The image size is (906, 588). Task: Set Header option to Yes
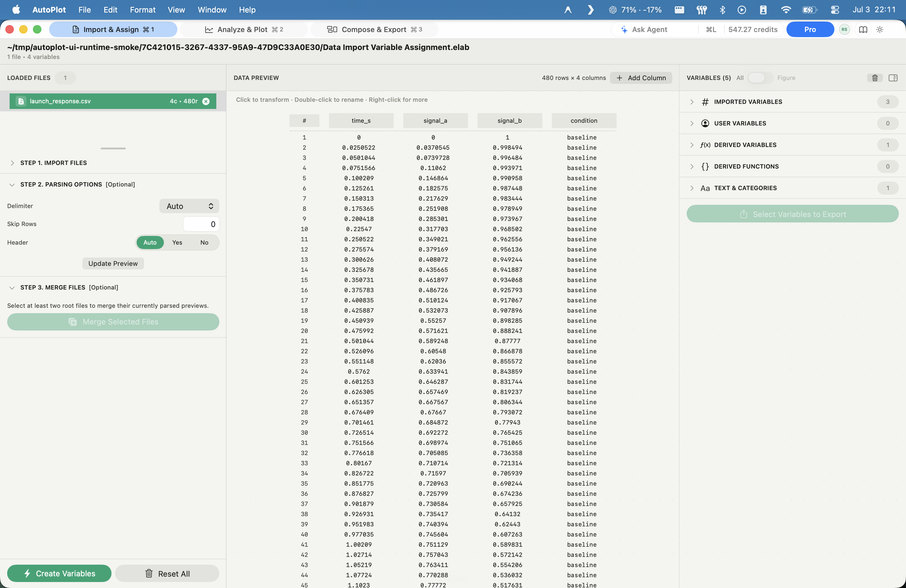coord(177,243)
